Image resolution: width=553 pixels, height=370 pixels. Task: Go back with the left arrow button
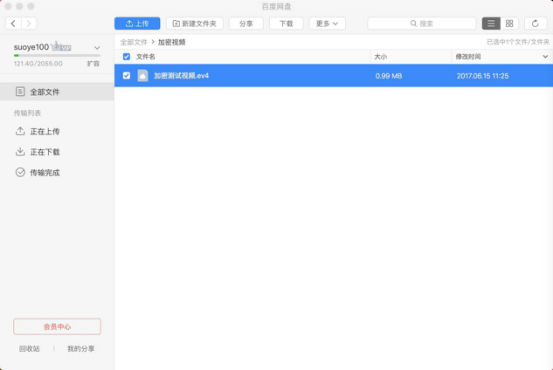click(13, 24)
